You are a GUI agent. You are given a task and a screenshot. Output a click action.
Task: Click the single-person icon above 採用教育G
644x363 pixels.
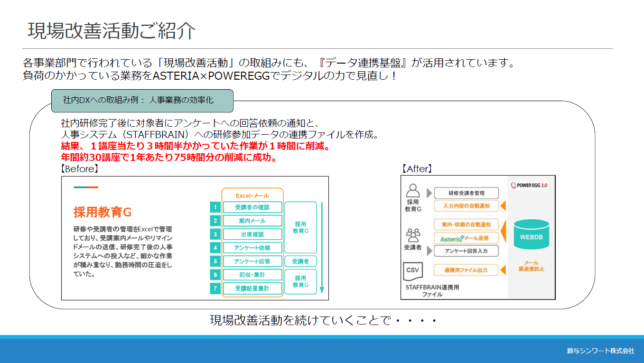coord(413,191)
